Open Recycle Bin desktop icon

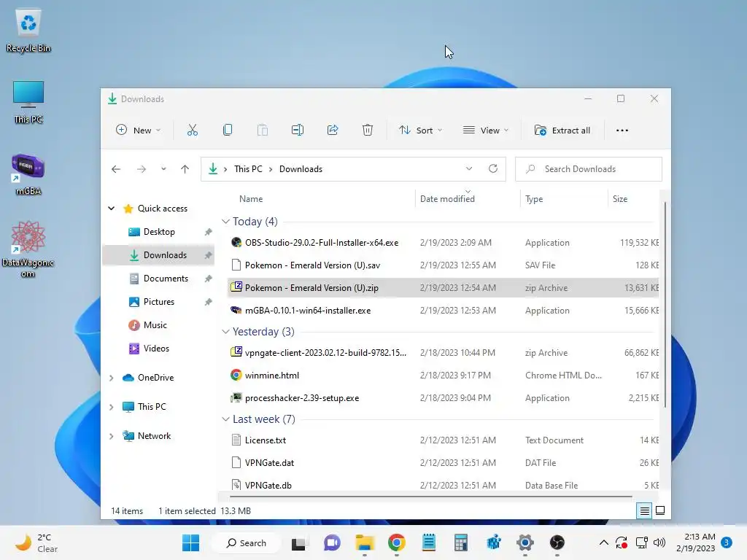(x=28, y=31)
